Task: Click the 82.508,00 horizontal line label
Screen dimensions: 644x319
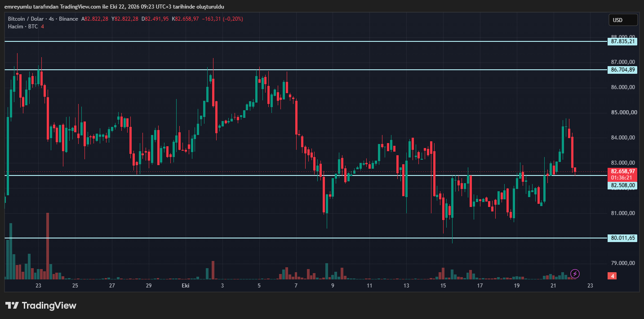Action: pos(623,185)
